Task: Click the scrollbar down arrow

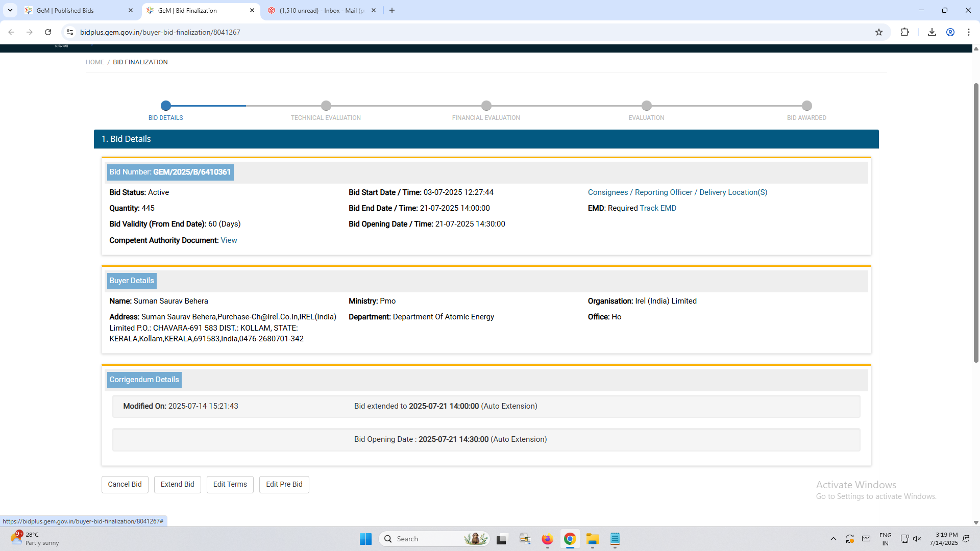Action: click(976, 522)
